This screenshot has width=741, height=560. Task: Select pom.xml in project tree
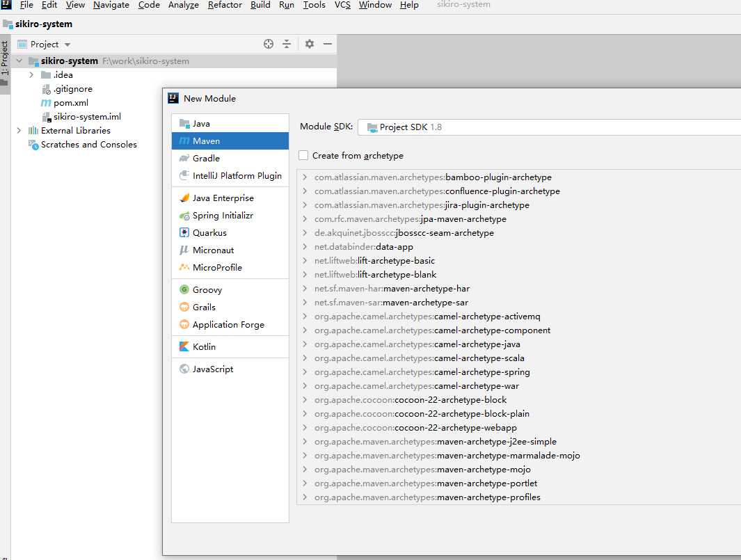71,103
